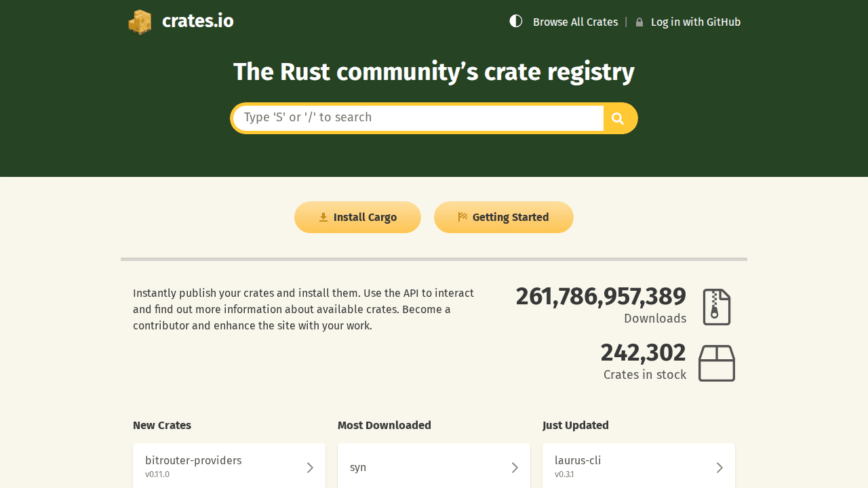Image resolution: width=868 pixels, height=488 pixels.
Task: Click the zipped file icon next to Downloads count
Action: [716, 306]
